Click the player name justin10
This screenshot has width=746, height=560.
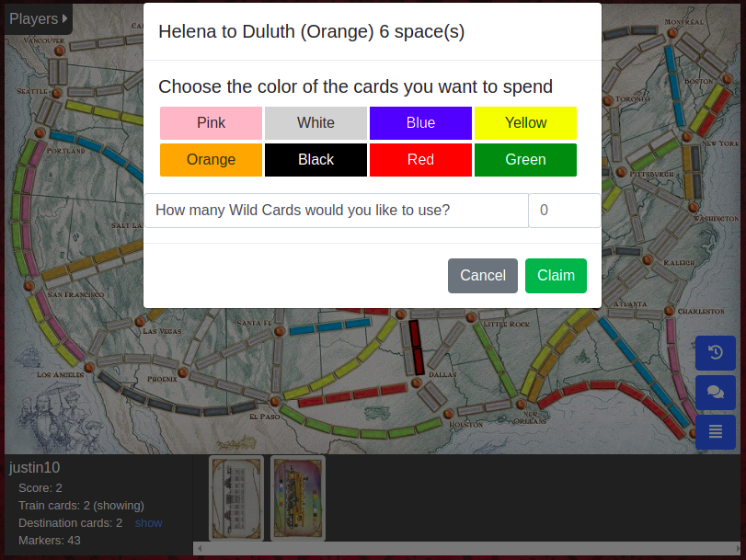[34, 467]
